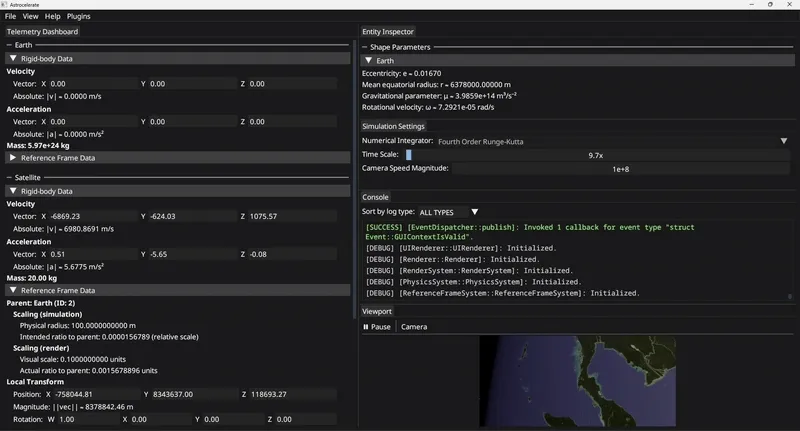Click the 'Rotational velocity' line
This screenshot has width=800, height=431.
pos(428,107)
